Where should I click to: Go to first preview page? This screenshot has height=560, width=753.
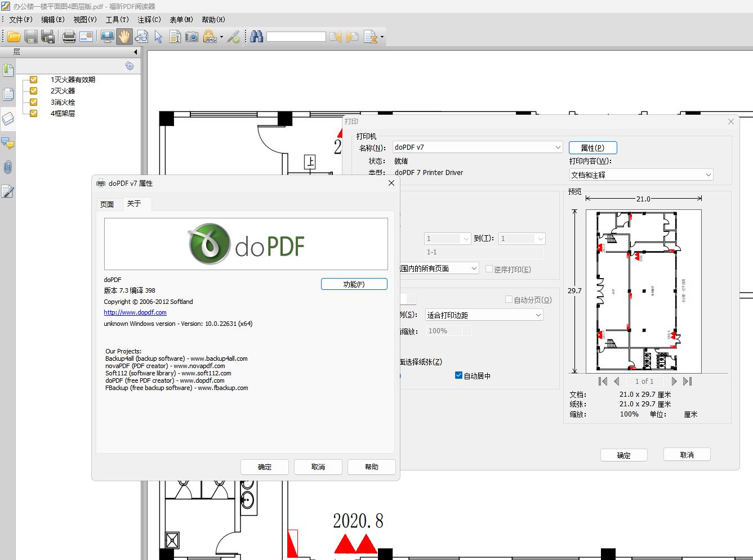[603, 382]
